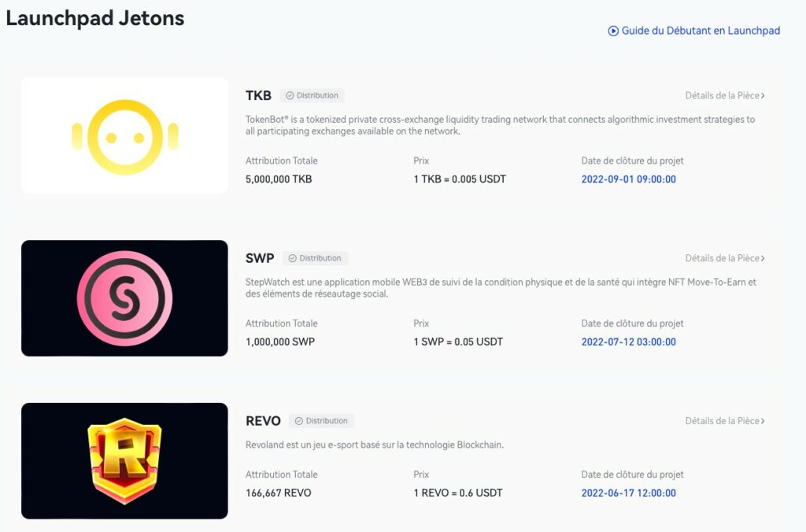
Task: Click the check icon in TKB Distribution badge
Action: click(x=289, y=95)
